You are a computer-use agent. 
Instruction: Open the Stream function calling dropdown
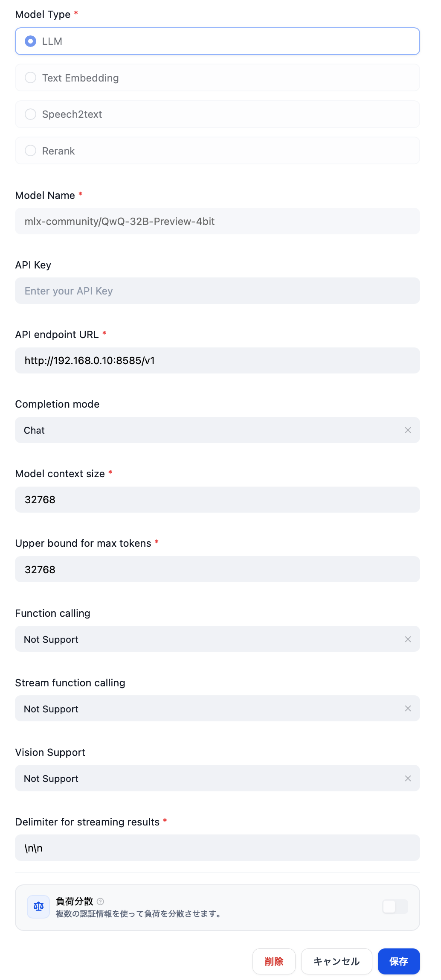tap(205, 709)
